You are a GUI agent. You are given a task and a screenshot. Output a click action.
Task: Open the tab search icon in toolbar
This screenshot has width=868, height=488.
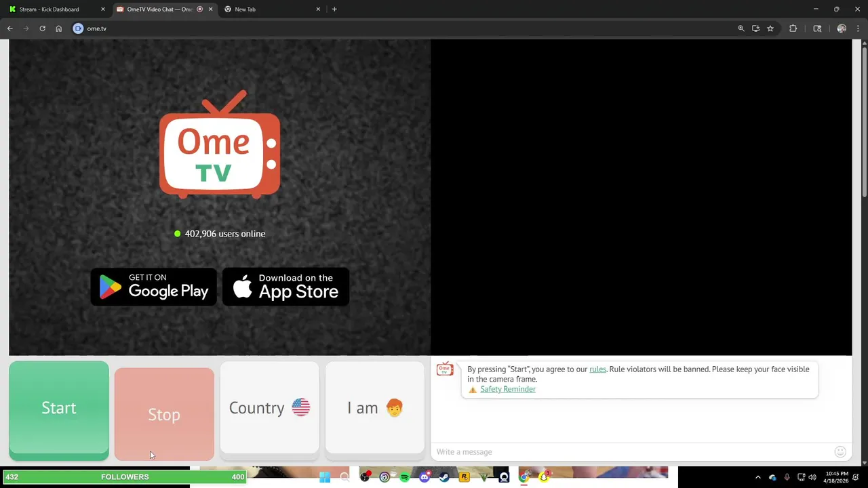click(x=817, y=28)
